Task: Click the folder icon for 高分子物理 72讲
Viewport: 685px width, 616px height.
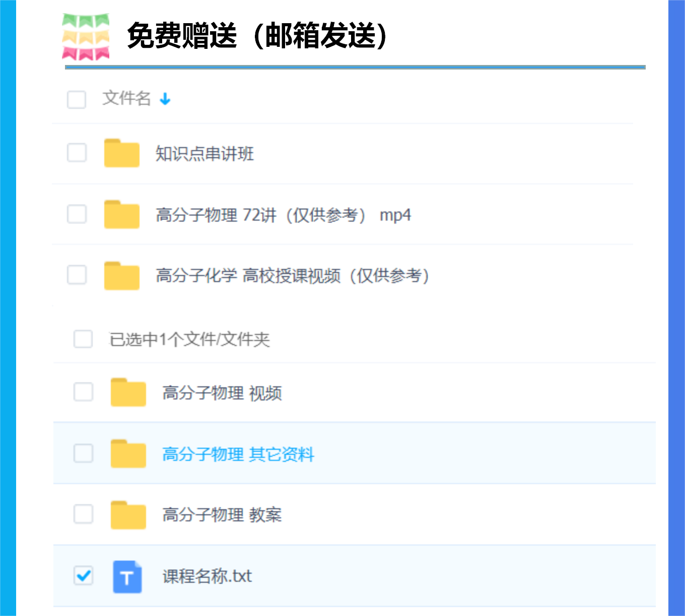Action: (121, 215)
